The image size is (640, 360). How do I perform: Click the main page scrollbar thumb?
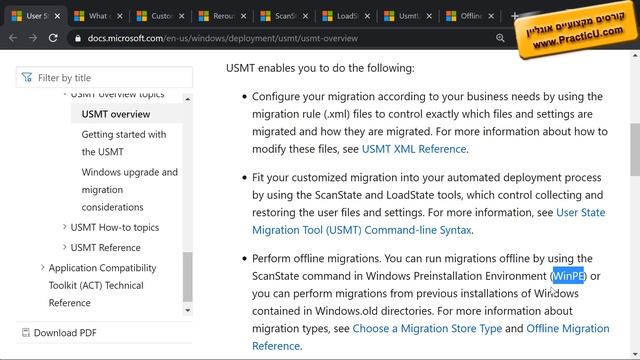(x=635, y=149)
